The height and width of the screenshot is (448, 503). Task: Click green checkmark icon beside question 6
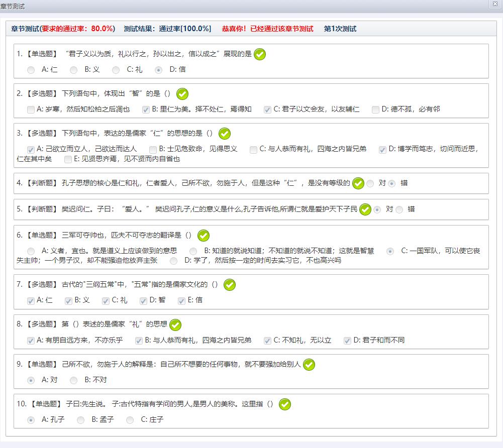click(x=203, y=236)
